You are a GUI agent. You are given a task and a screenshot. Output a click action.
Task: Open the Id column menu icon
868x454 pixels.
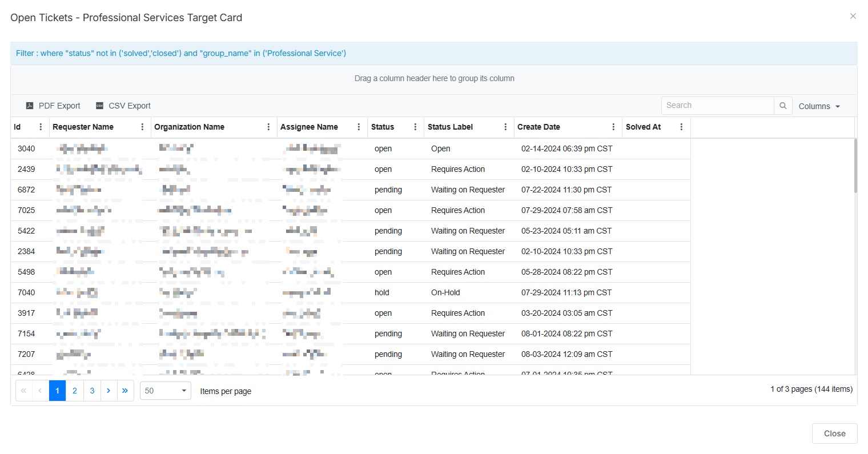[41, 127]
